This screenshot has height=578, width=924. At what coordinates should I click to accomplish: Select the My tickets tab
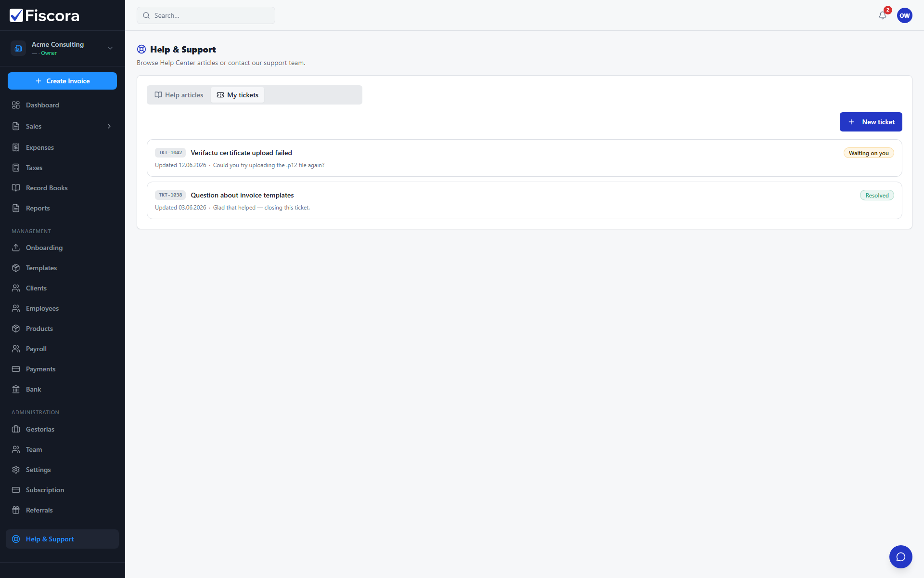(x=237, y=95)
